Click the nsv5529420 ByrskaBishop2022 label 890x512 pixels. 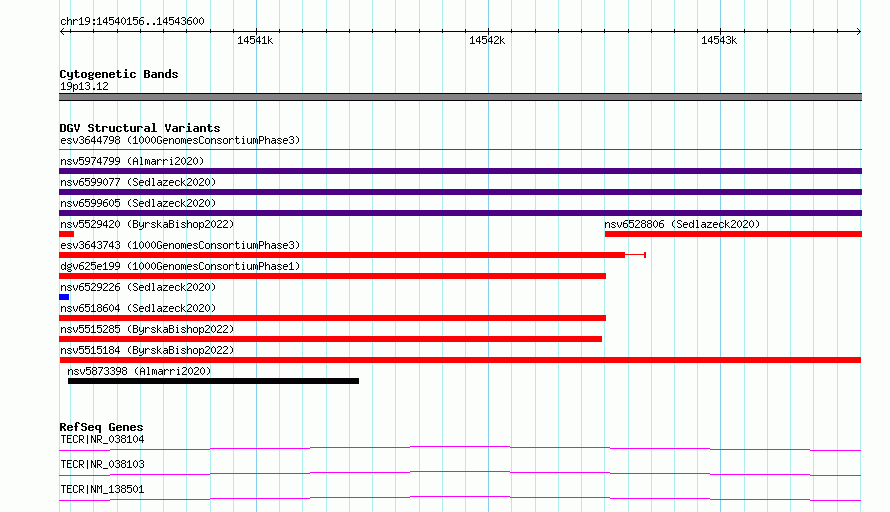tap(147, 224)
